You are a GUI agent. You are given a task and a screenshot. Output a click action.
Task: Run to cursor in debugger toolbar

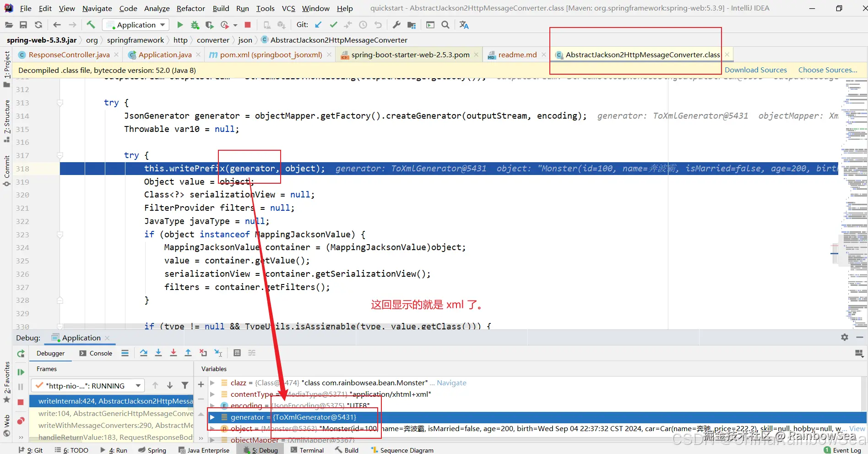point(218,353)
